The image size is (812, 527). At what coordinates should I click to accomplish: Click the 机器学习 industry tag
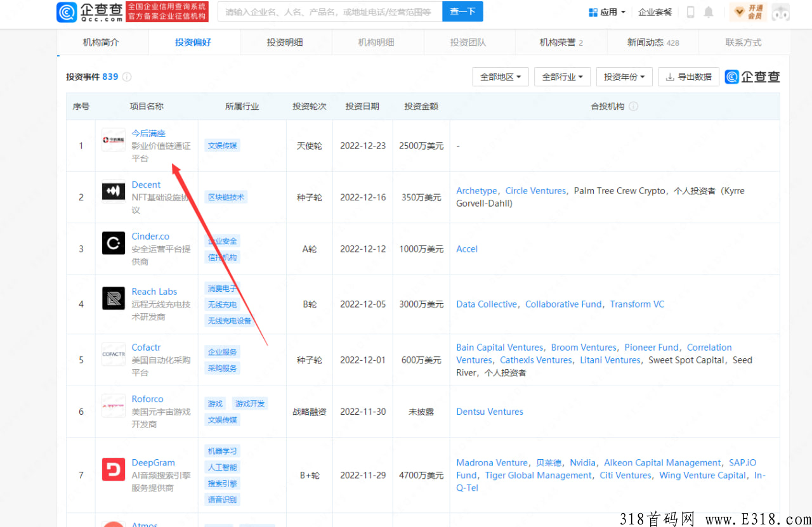223,452
